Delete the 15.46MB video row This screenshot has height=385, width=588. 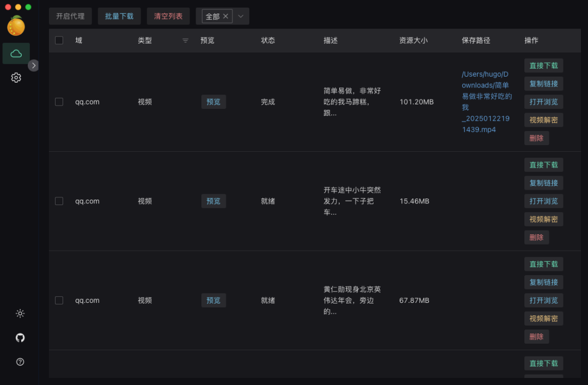pos(537,238)
